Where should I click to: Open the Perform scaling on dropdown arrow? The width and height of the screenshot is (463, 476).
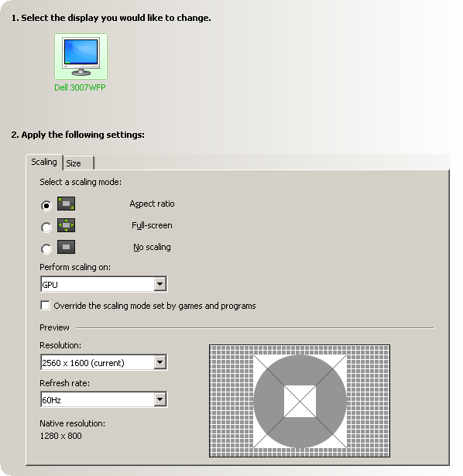159,284
